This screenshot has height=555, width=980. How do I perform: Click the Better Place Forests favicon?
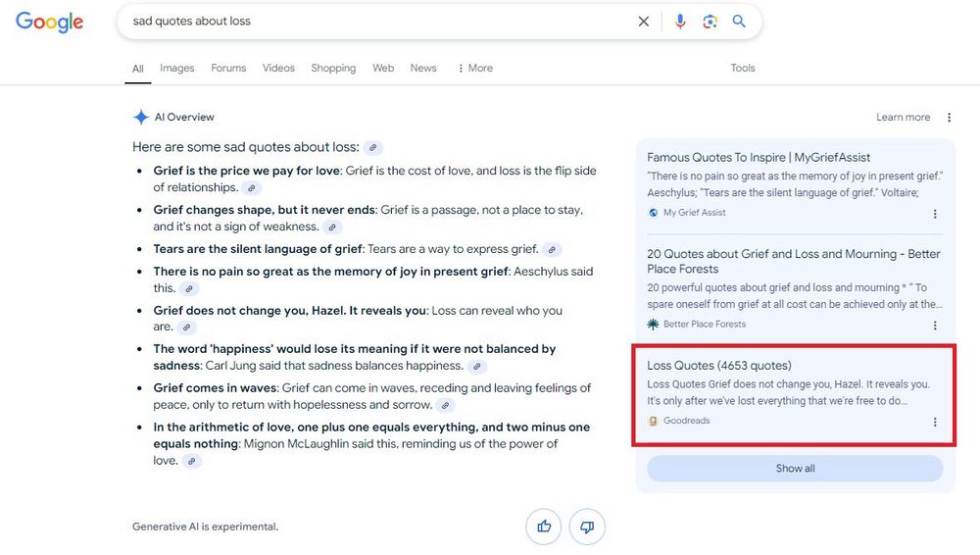653,325
